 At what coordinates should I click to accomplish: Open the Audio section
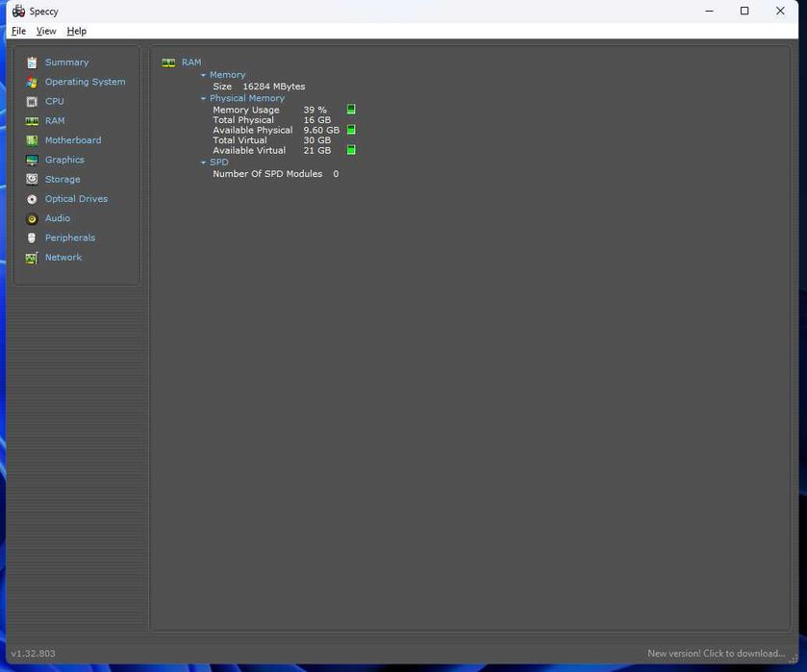tap(58, 218)
